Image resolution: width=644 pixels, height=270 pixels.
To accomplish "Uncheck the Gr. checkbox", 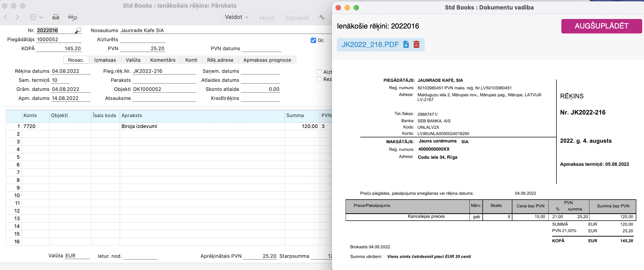I will (313, 40).
